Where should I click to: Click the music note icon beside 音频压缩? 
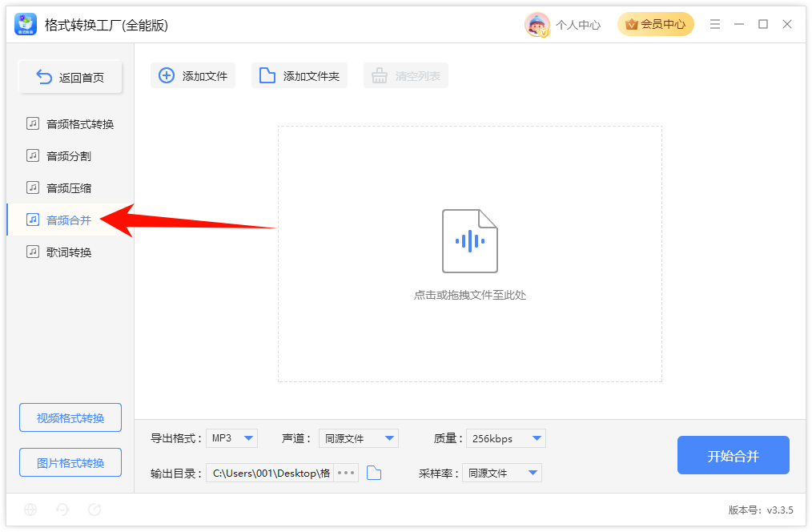point(33,187)
